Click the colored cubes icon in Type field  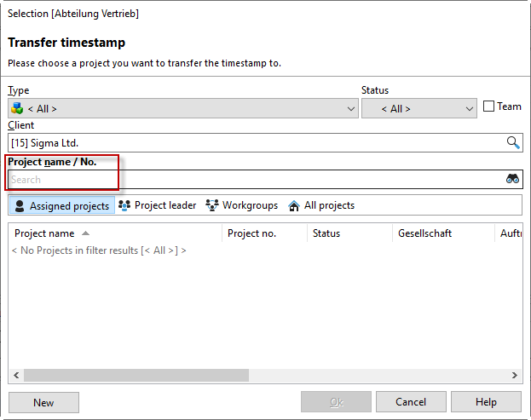tap(17, 108)
